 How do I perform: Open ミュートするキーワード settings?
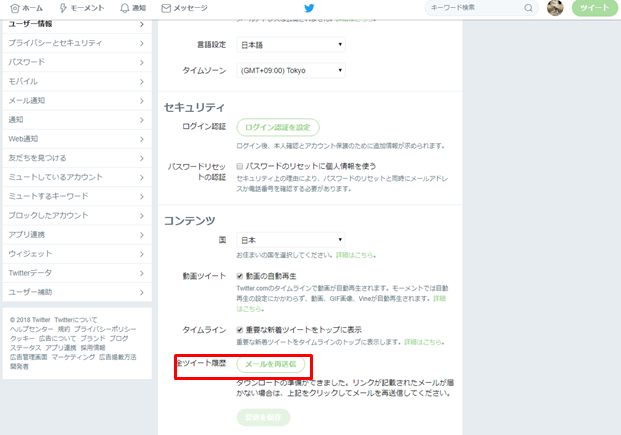(77, 196)
